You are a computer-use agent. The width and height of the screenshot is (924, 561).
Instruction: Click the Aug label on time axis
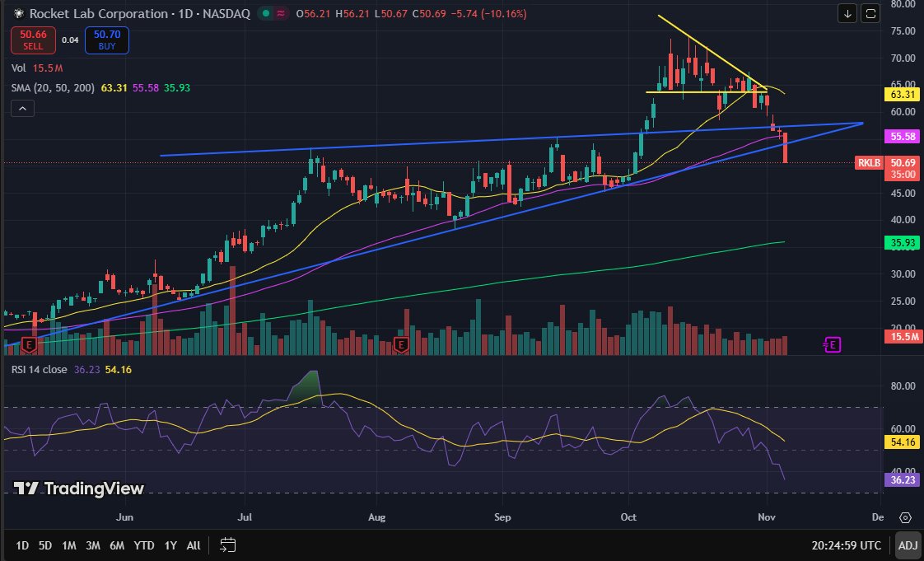[376, 517]
